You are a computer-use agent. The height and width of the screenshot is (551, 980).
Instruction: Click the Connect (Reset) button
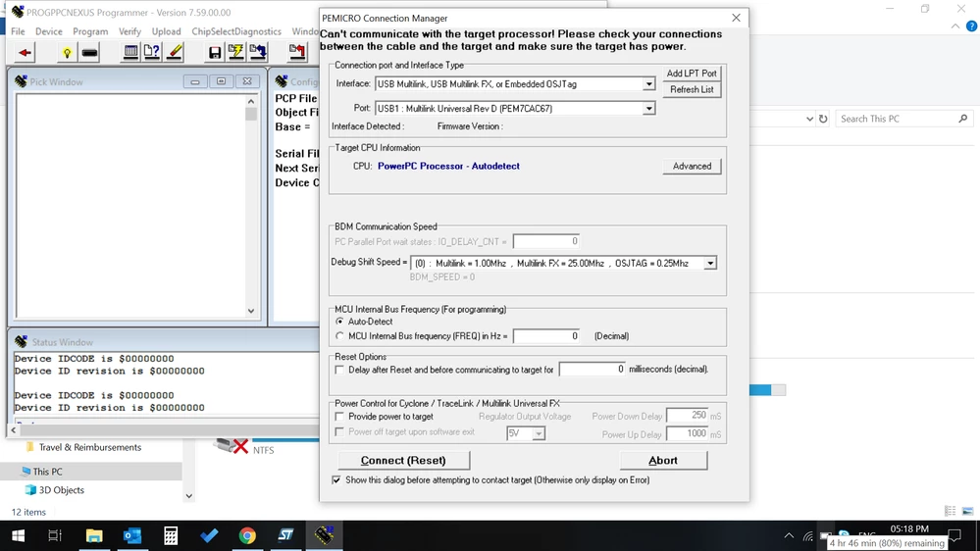404,461
